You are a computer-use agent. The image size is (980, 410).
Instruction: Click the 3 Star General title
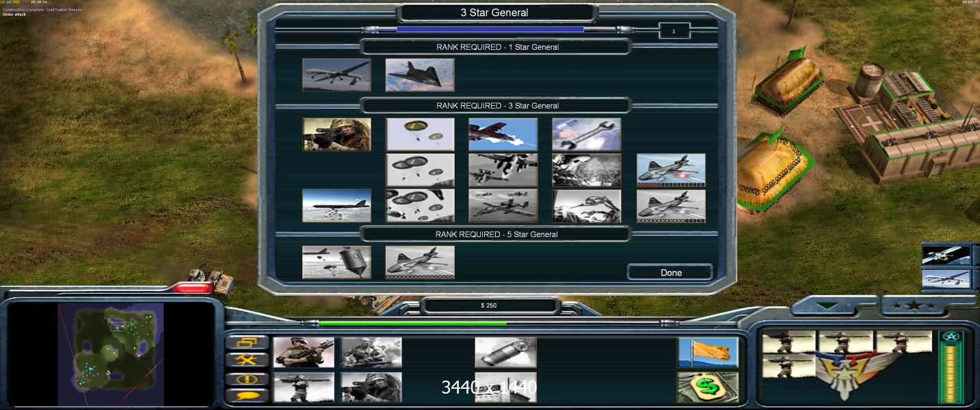point(494,12)
